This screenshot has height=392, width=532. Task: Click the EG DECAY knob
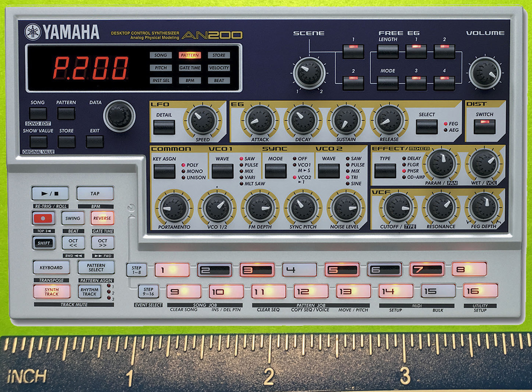pos(303,120)
